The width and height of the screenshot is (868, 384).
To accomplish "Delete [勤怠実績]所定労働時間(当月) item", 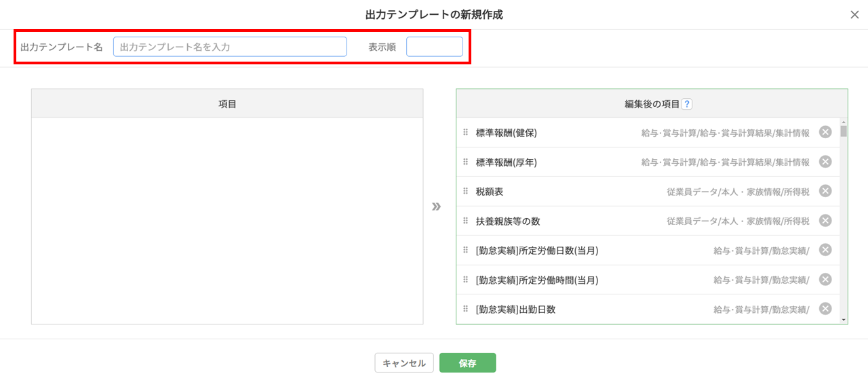I will point(825,279).
